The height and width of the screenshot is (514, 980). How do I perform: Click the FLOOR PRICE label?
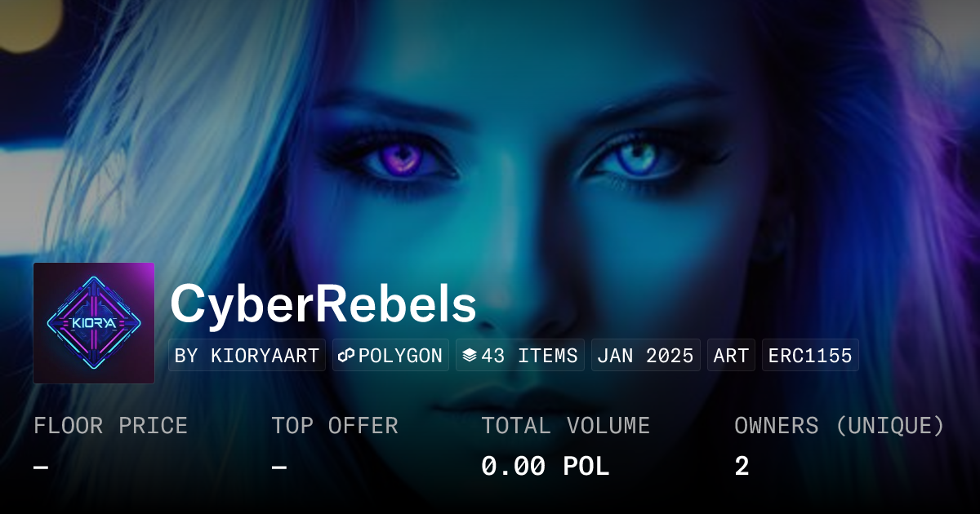click(110, 426)
